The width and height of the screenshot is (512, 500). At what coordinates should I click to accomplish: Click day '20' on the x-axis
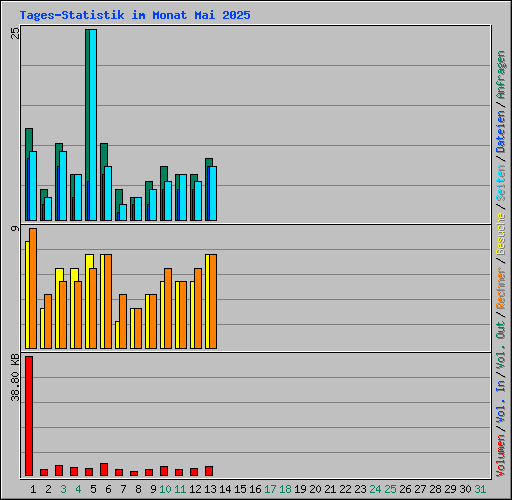(315, 489)
